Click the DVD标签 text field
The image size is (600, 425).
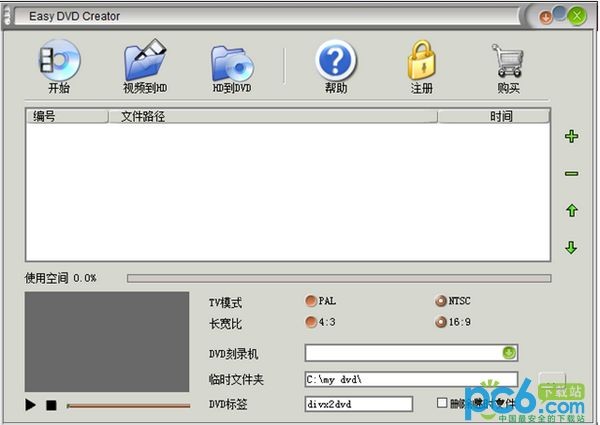(359, 404)
